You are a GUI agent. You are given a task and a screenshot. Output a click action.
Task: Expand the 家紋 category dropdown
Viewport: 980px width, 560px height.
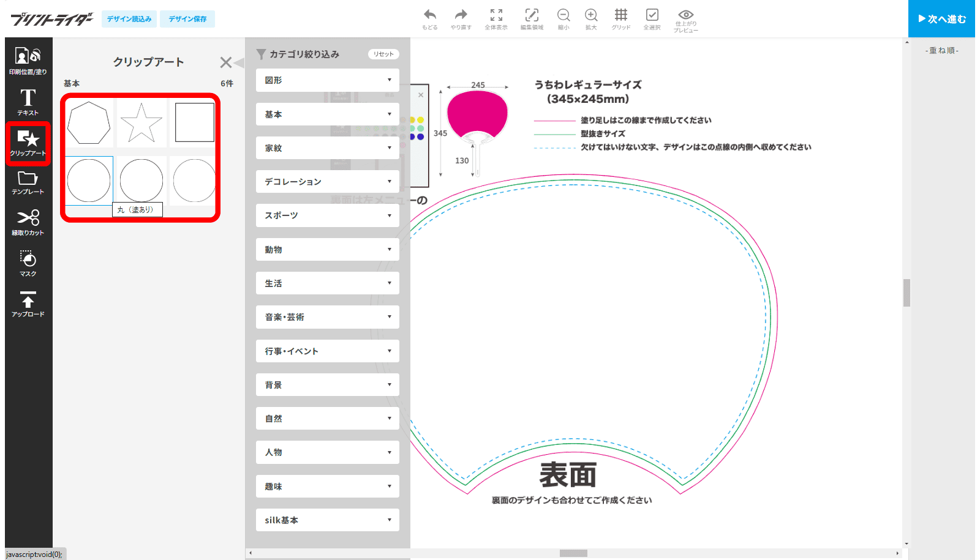click(328, 148)
